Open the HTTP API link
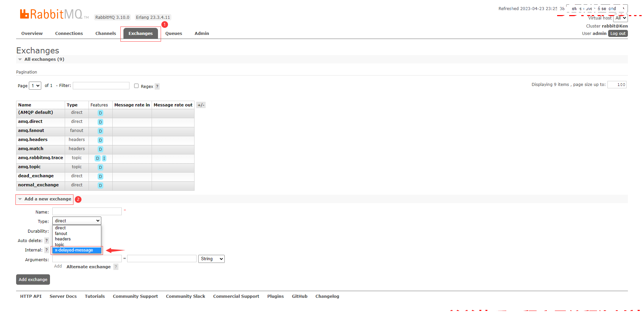Image resolution: width=644 pixels, height=324 pixels. 31,296
